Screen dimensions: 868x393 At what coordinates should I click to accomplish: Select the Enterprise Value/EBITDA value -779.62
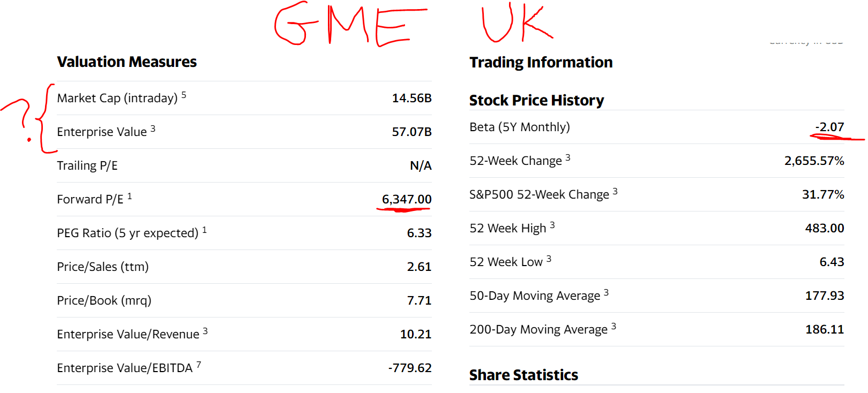(x=410, y=368)
